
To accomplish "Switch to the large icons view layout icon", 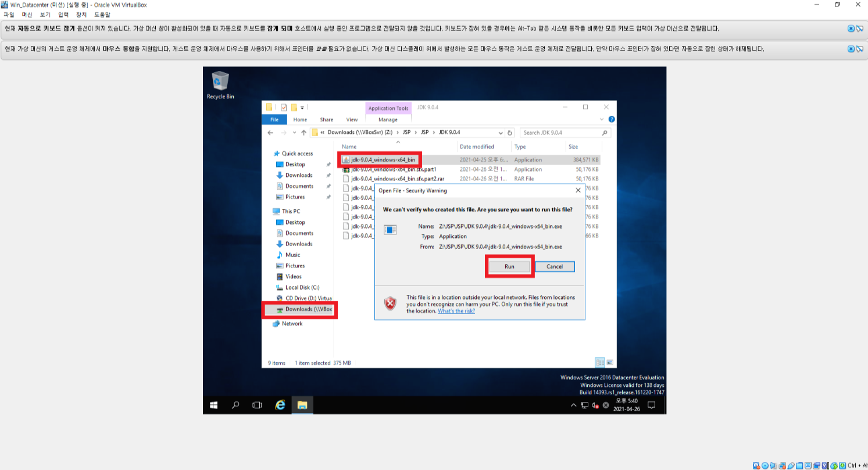I will point(610,362).
